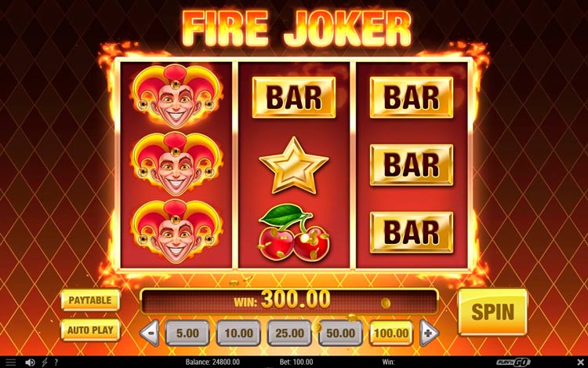588x368 pixels.
Task: Click the top joker symbol
Action: point(176,96)
